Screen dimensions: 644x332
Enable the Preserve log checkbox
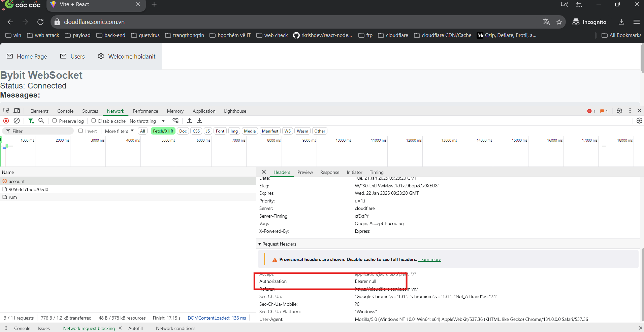coord(55,121)
